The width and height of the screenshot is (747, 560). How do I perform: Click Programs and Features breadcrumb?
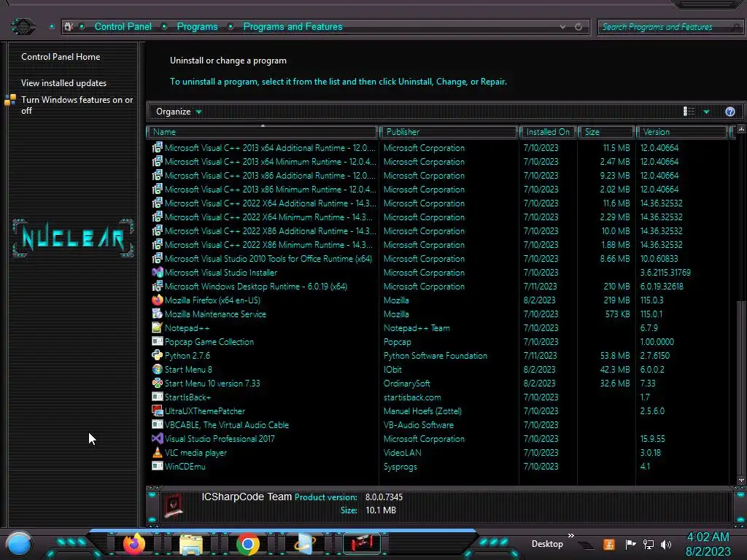tap(293, 27)
